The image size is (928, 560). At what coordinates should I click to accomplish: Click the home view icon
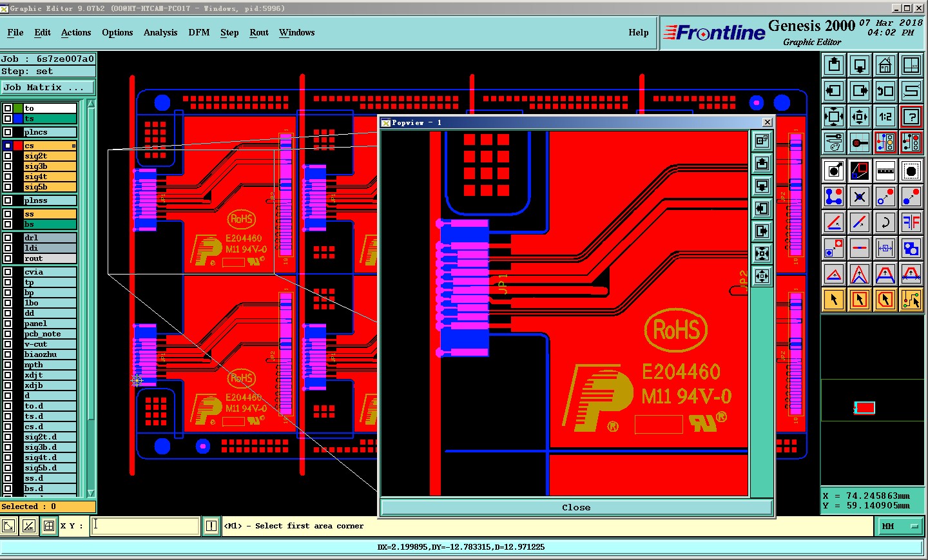point(885,65)
